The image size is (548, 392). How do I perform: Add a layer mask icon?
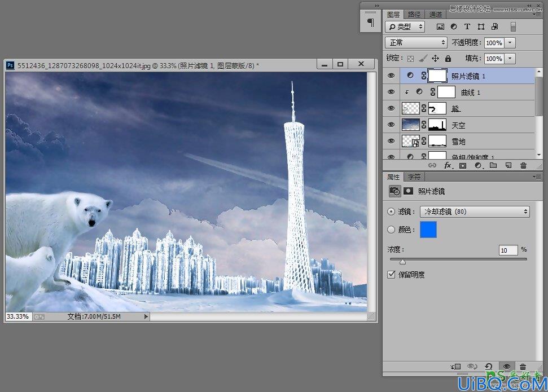pos(463,166)
